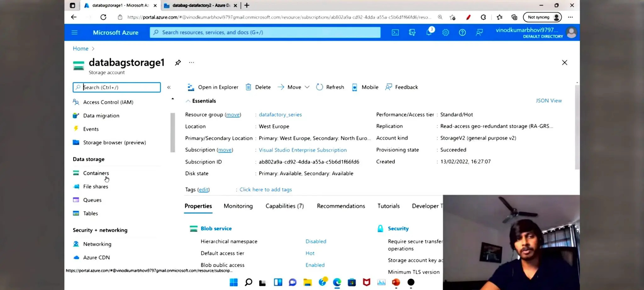Open Blob service heading link
This screenshot has width=644, height=290.
[216, 229]
